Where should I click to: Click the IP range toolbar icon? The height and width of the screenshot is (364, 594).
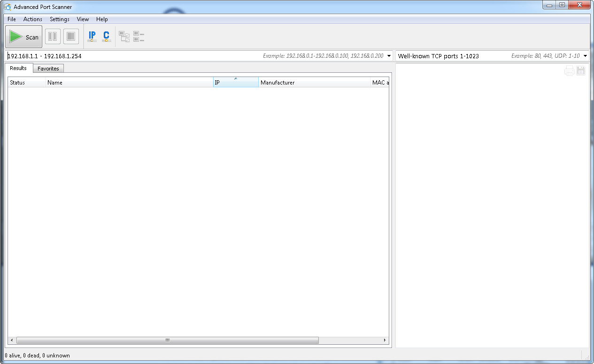click(x=92, y=36)
